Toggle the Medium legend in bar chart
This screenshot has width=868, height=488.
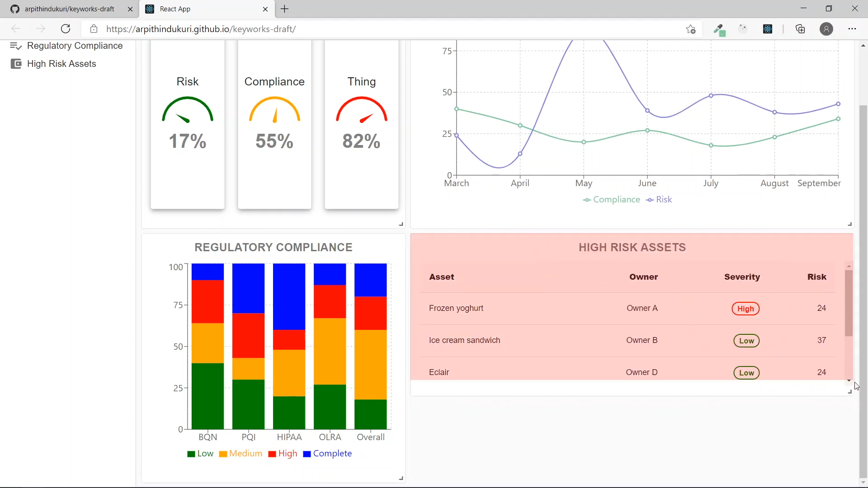[x=241, y=454]
